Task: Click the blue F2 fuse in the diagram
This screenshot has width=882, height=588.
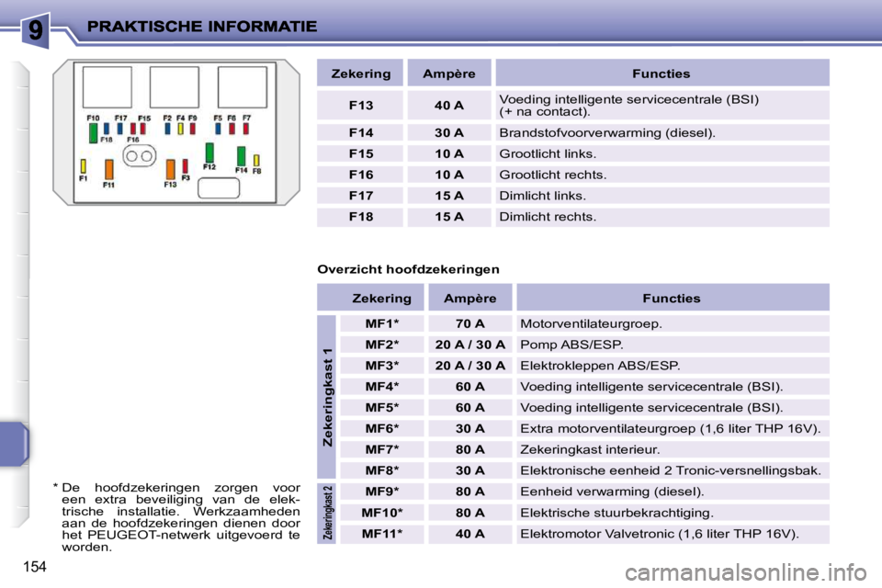Action: click(167, 129)
